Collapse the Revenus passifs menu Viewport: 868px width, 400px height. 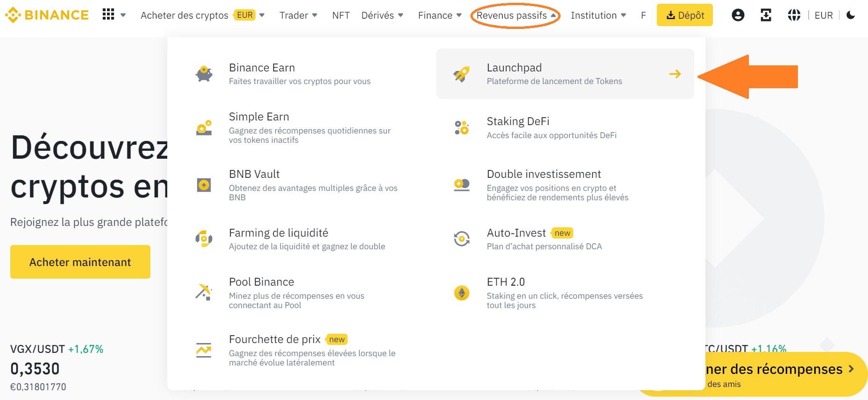pos(512,15)
